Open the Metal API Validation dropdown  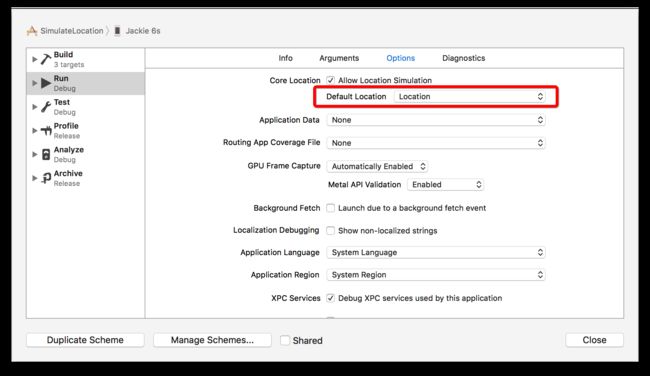(x=445, y=184)
